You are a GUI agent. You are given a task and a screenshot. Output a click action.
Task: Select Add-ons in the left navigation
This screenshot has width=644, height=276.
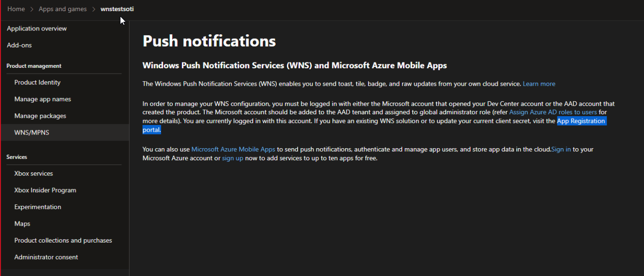pos(19,45)
